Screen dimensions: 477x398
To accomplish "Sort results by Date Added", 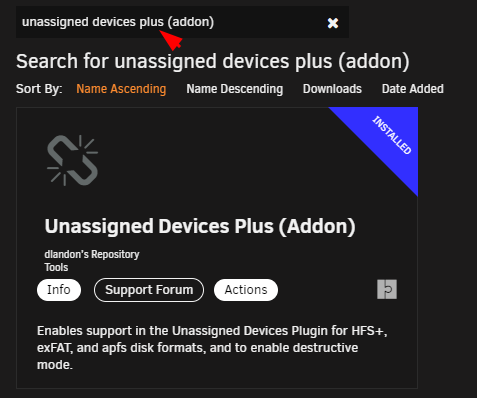I will tap(412, 89).
